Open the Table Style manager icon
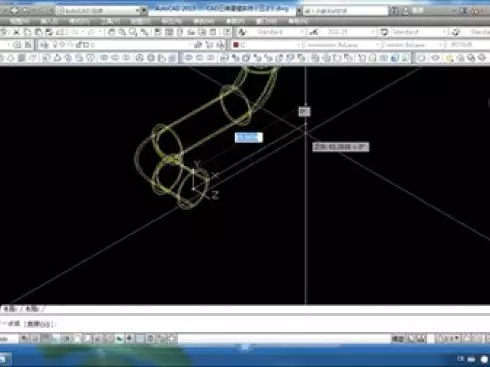Viewport: 490px width, 367px height. [384, 32]
